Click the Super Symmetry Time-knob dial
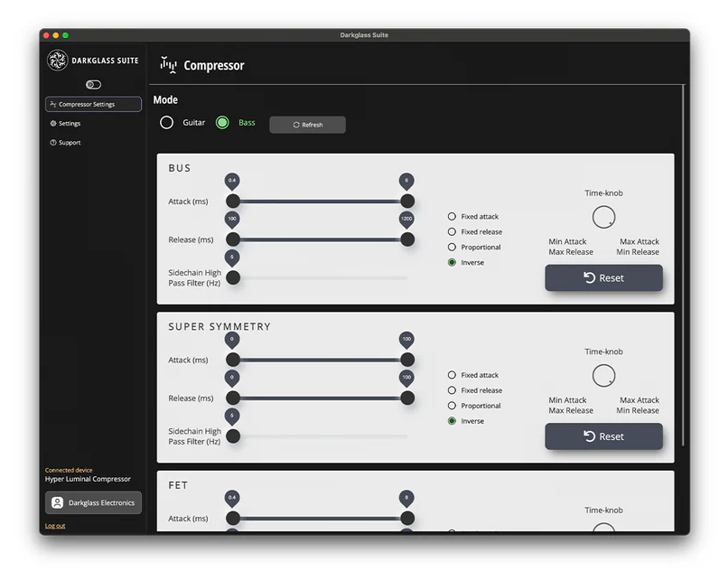 pos(603,375)
